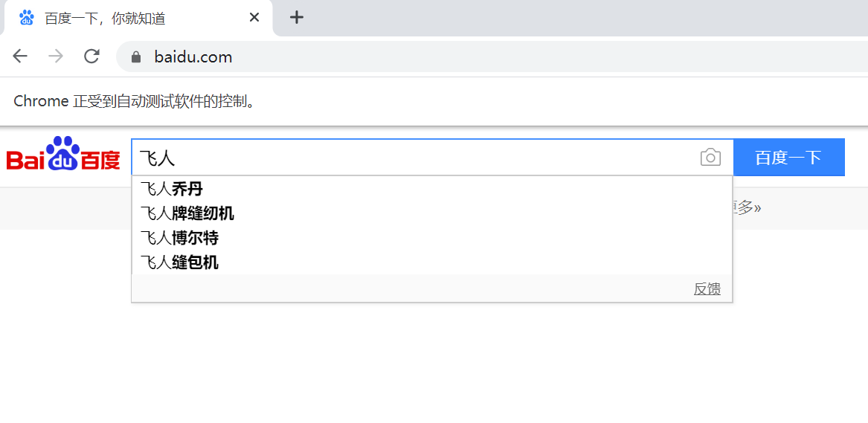
Task: Choose the 飞人乔丹 suggestion
Action: 172,189
